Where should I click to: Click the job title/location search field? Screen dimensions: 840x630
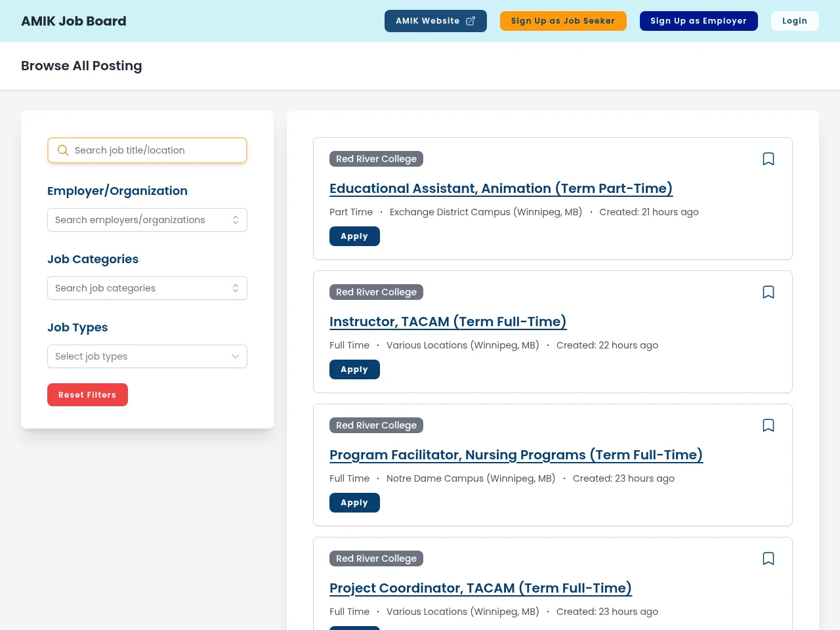[147, 150]
